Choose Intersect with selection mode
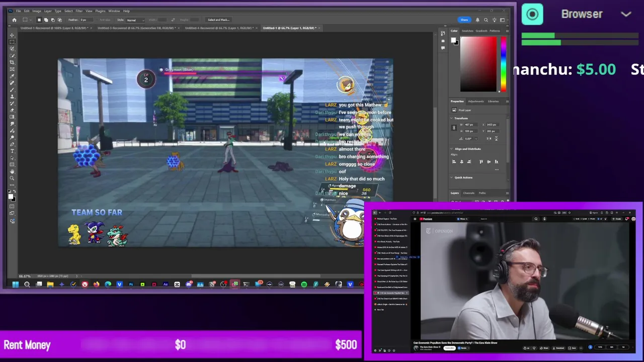This screenshot has height=362, width=644. [60, 20]
